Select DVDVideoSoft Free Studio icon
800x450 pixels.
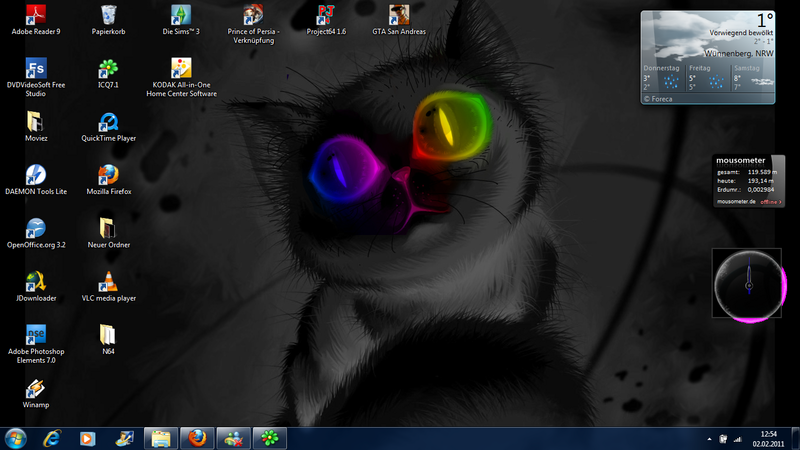36,77
